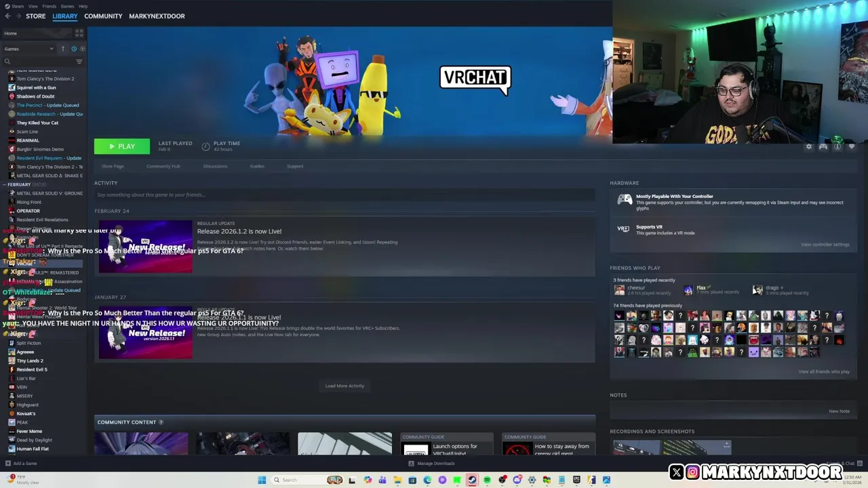
Task: Open the View menu
Action: click(x=33, y=6)
